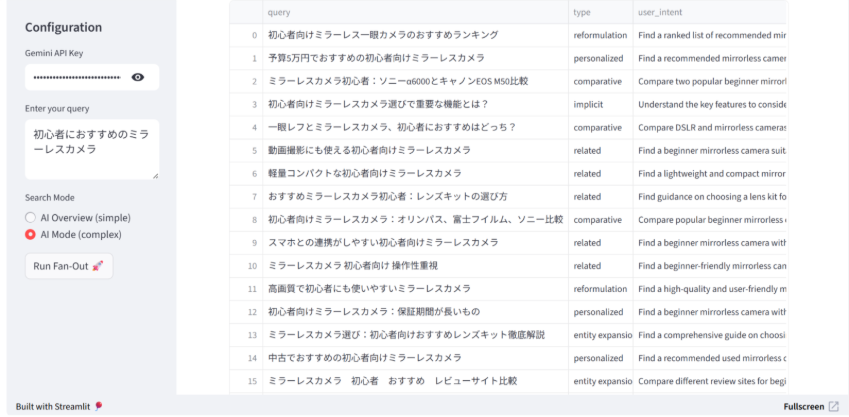Click row 1 'personalized' type cell
Viewport: 849px width, 417px height.
tap(600, 58)
